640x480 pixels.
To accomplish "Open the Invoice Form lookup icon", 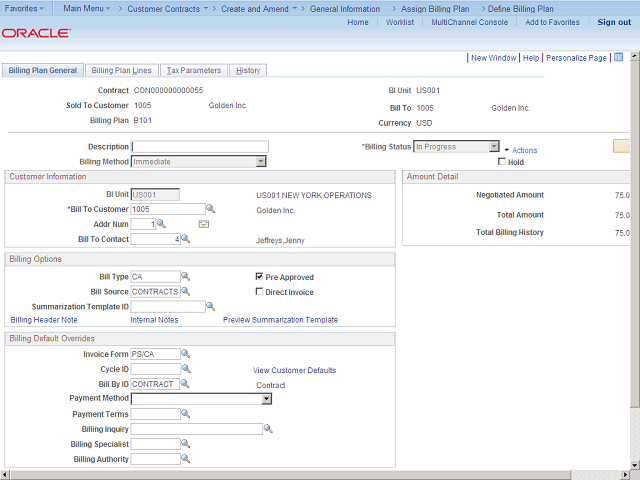I will tap(185, 354).
